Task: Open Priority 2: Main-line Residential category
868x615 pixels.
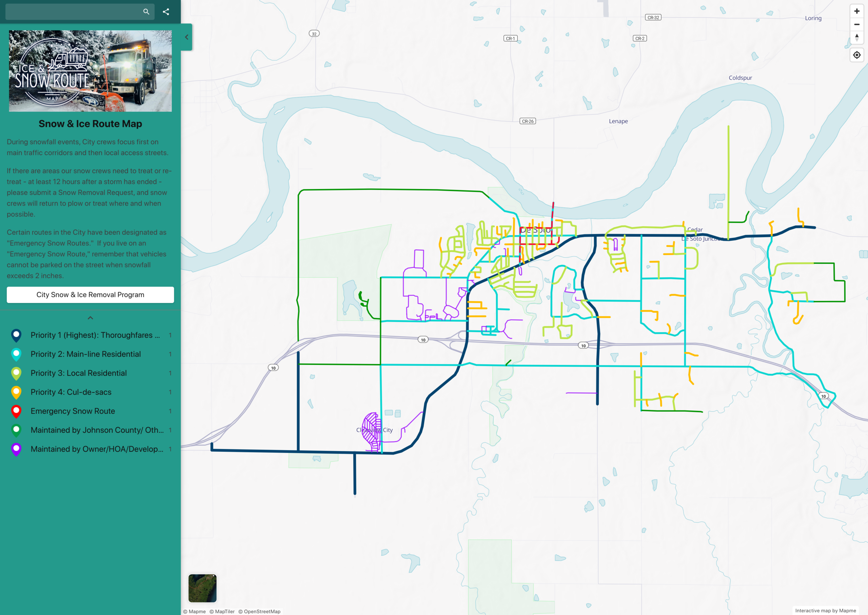Action: 90,354
